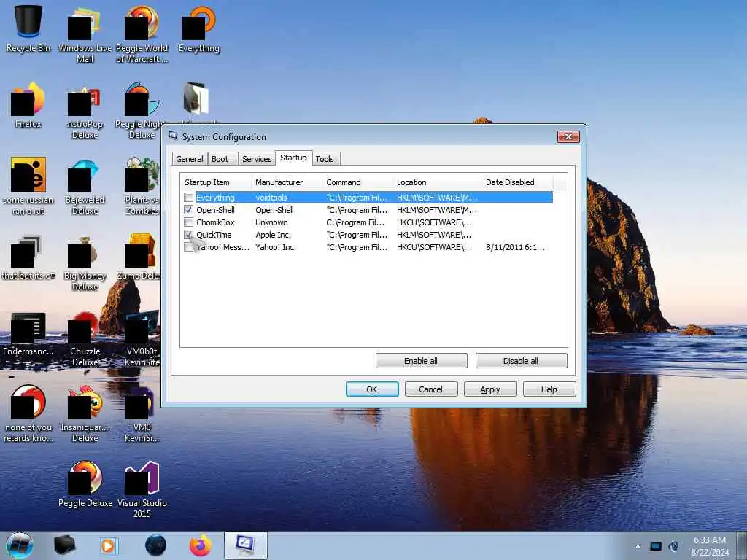Check the Yahoo! Messenger startup item
747x560 pixels.
pos(189,246)
